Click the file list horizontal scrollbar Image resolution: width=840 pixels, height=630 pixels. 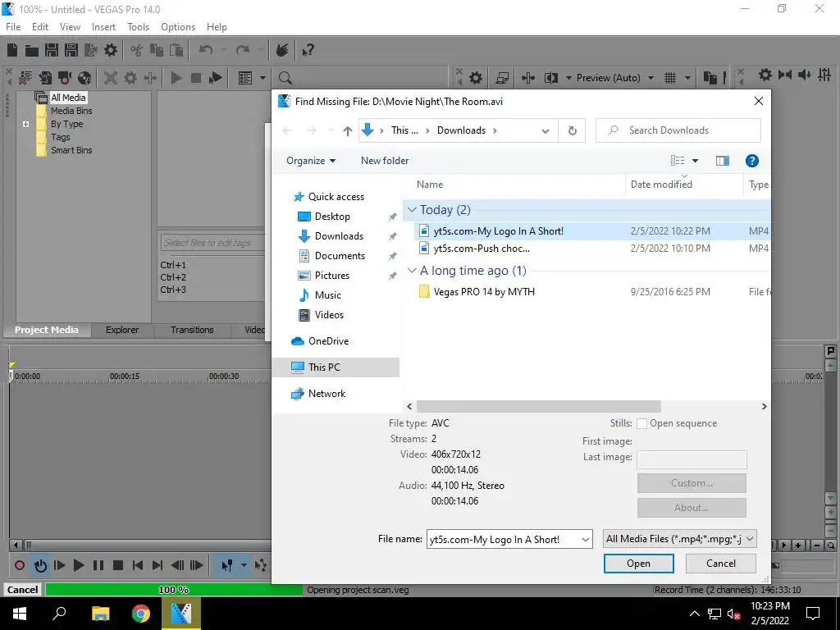click(538, 407)
